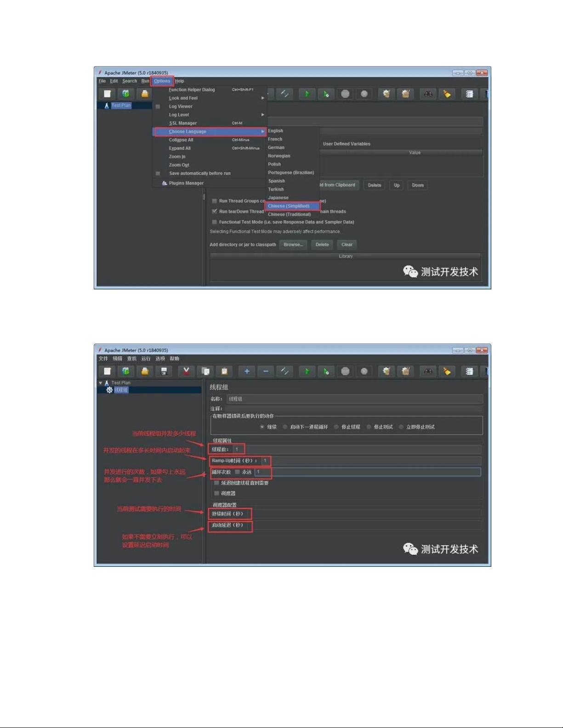Click Function Helper icon in upper JMeter toolbar

[x=469, y=94]
